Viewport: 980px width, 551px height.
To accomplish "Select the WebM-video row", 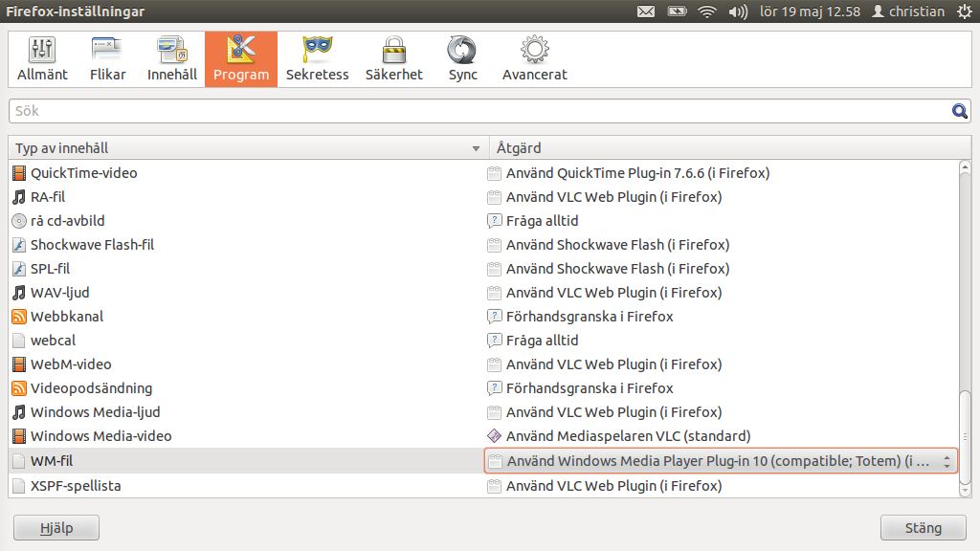I will pyautogui.click(x=483, y=364).
